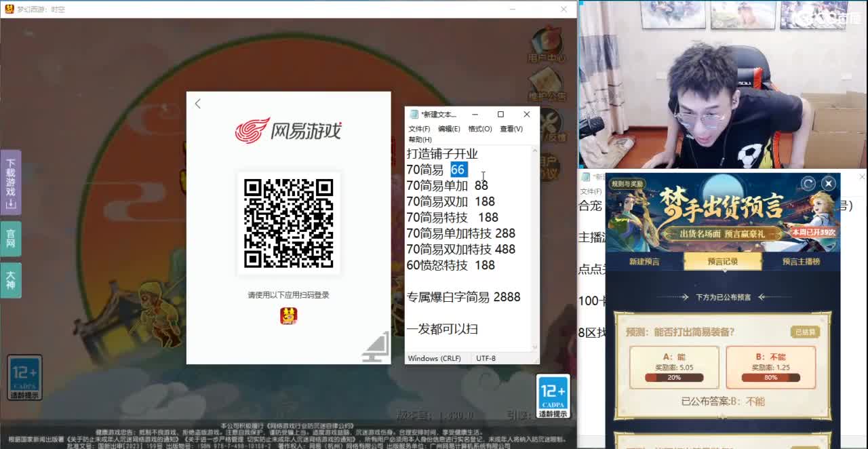Click the 本周已开39次 badge

point(812,232)
